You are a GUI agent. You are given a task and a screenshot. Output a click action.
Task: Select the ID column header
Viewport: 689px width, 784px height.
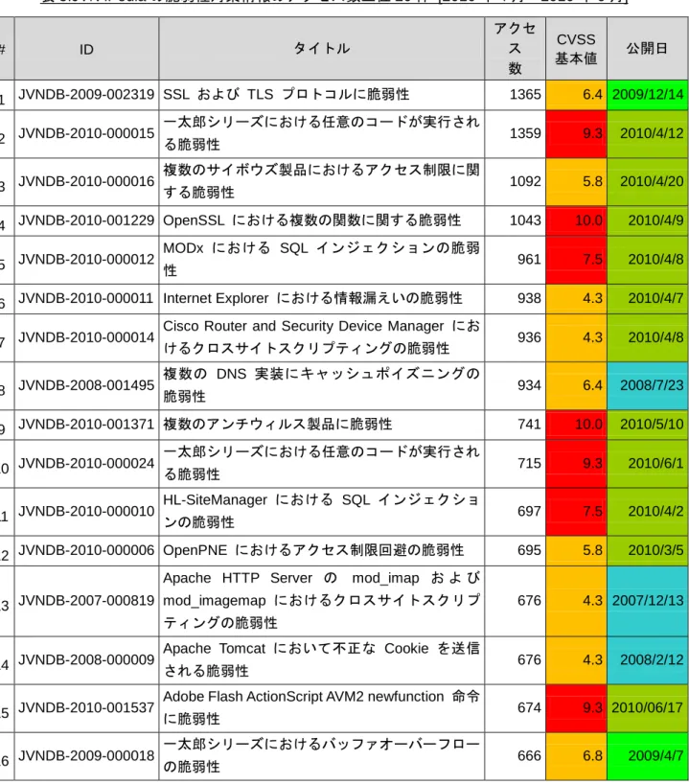(86, 49)
